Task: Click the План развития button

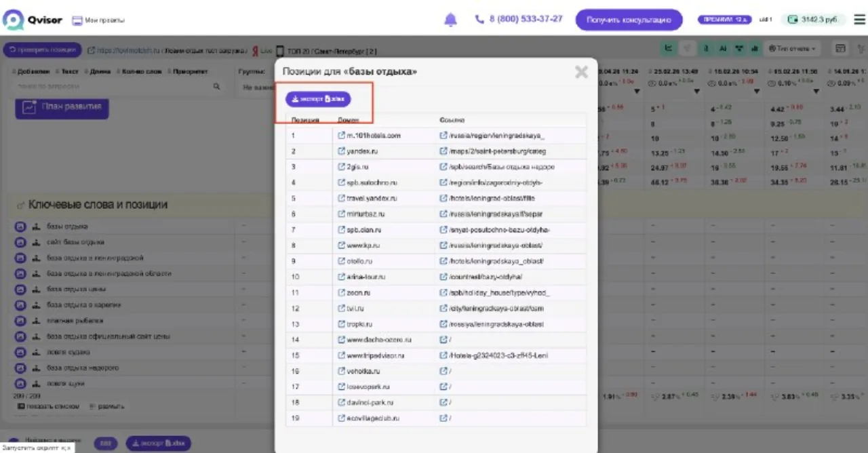Action: pyautogui.click(x=62, y=106)
